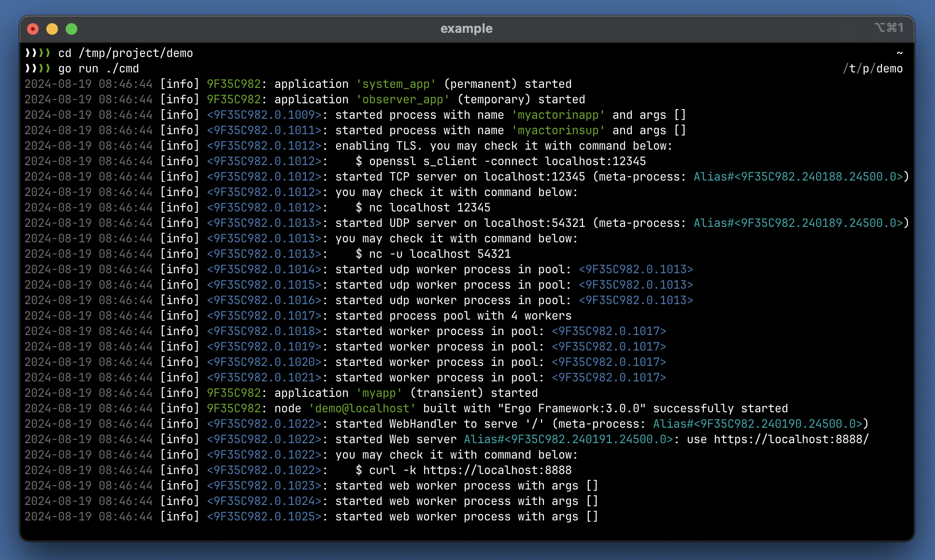The height and width of the screenshot is (560, 935).
Task: Click the yellow minimize window button
Action: point(52,29)
